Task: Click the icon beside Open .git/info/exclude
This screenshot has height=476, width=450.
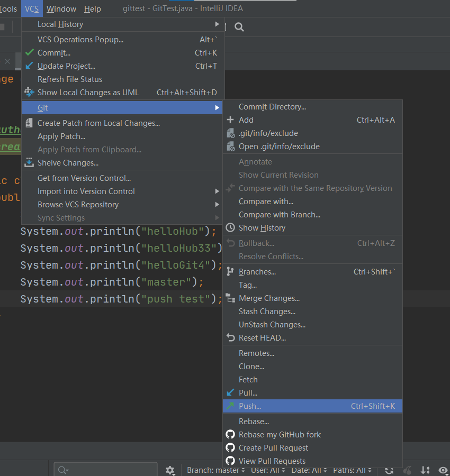Action: point(231,147)
